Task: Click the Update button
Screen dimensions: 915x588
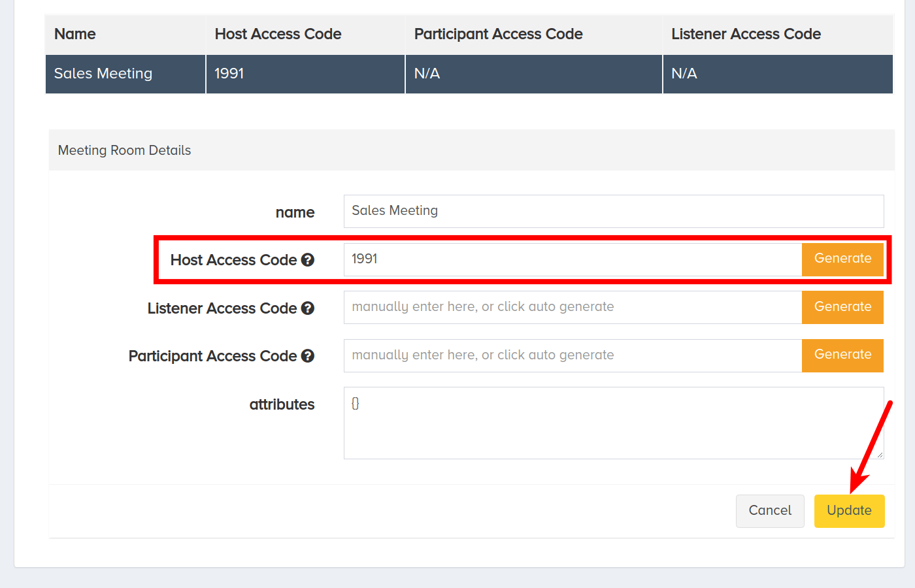Action: (x=849, y=511)
